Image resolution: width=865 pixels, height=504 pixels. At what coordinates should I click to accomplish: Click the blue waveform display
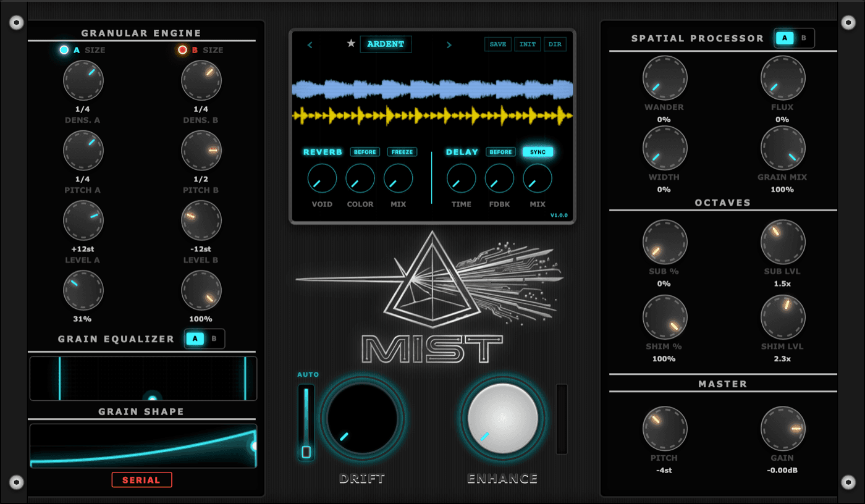pyautogui.click(x=432, y=90)
